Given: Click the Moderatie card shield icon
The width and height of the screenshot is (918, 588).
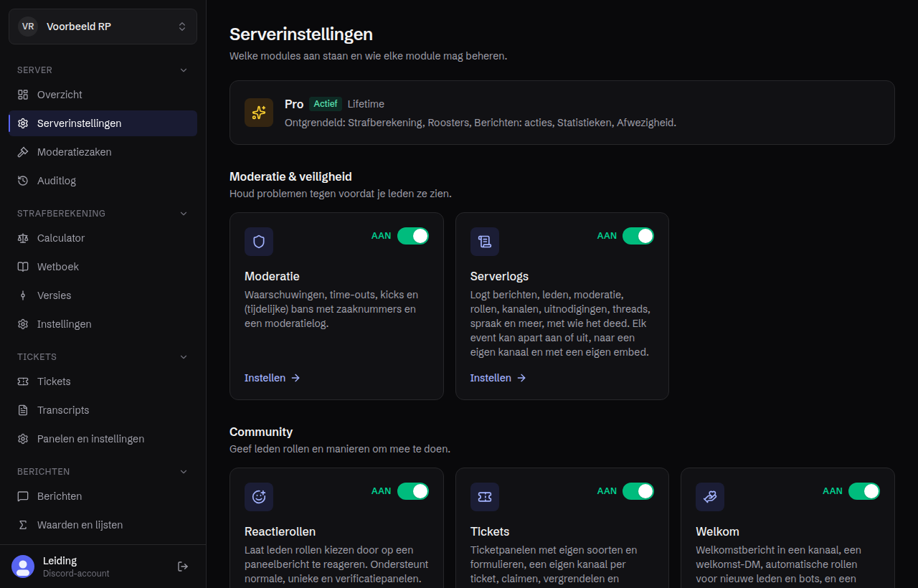Looking at the screenshot, I should (x=259, y=242).
